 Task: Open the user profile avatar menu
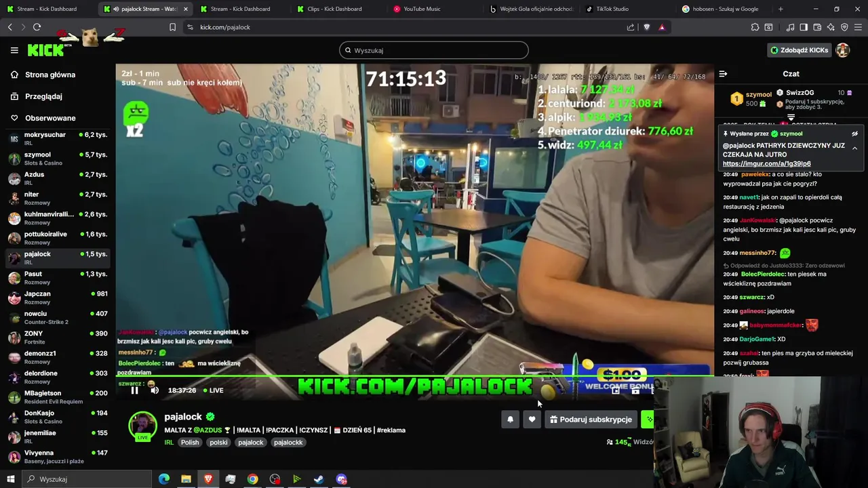843,50
